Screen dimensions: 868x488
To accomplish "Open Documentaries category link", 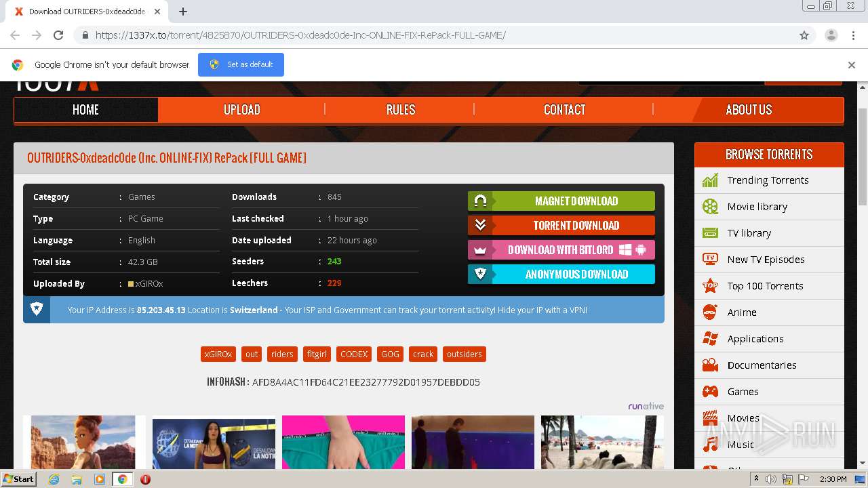I will tap(762, 365).
